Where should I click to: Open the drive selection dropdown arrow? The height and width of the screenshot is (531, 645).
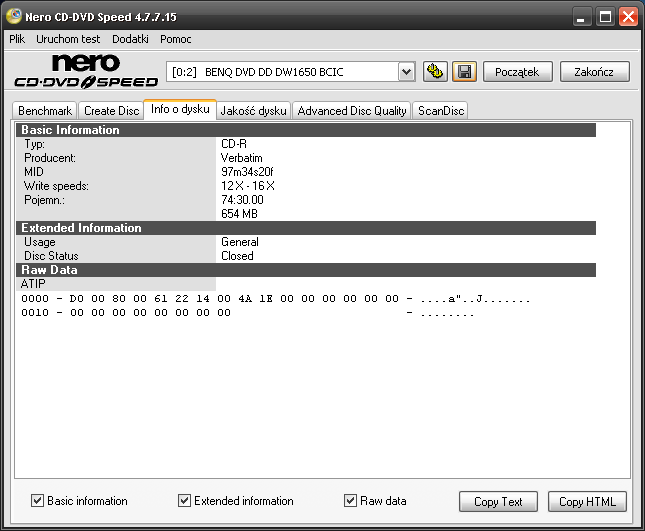[x=406, y=72]
